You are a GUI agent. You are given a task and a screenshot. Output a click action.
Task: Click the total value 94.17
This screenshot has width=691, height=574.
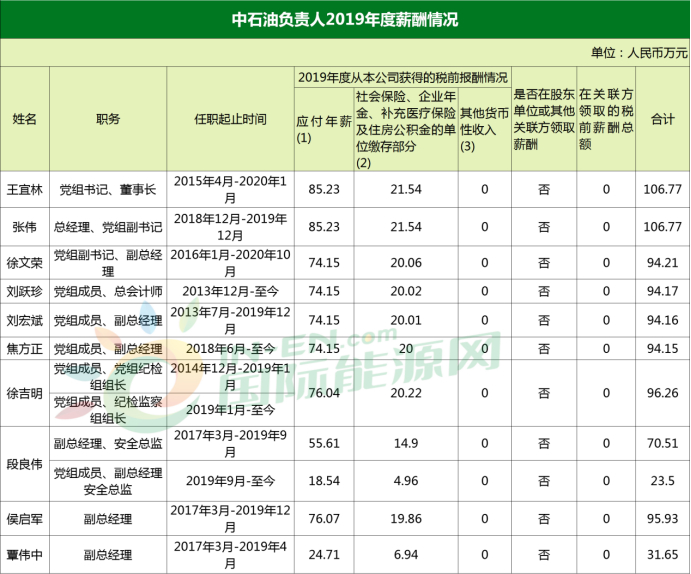coord(663,291)
